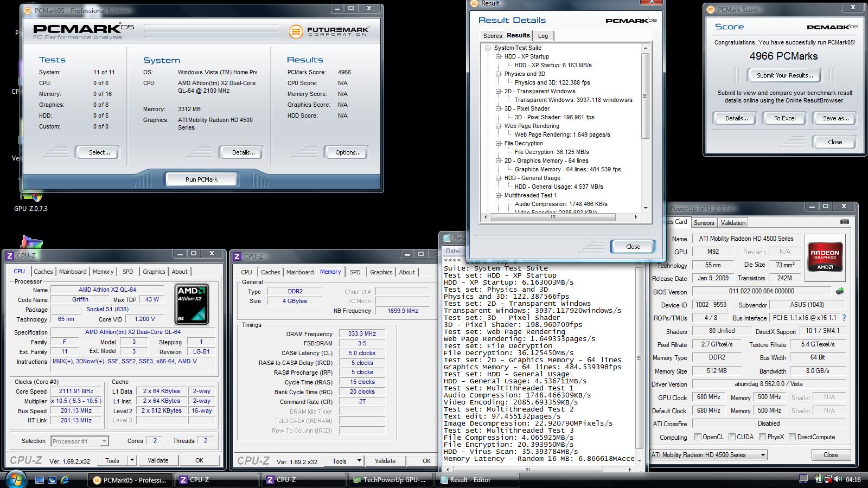
Task: Click the CPU-Z window title icon on the left
Action: [10, 256]
